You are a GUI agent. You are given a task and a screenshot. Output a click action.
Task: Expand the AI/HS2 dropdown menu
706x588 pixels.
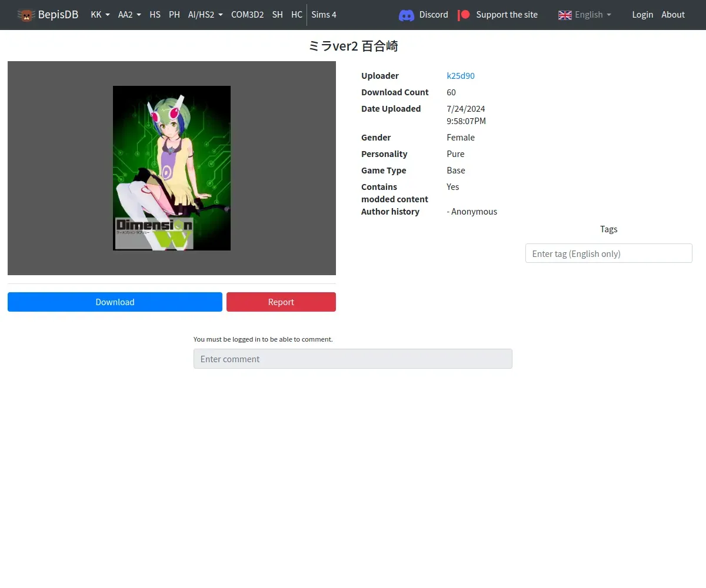[205, 15]
